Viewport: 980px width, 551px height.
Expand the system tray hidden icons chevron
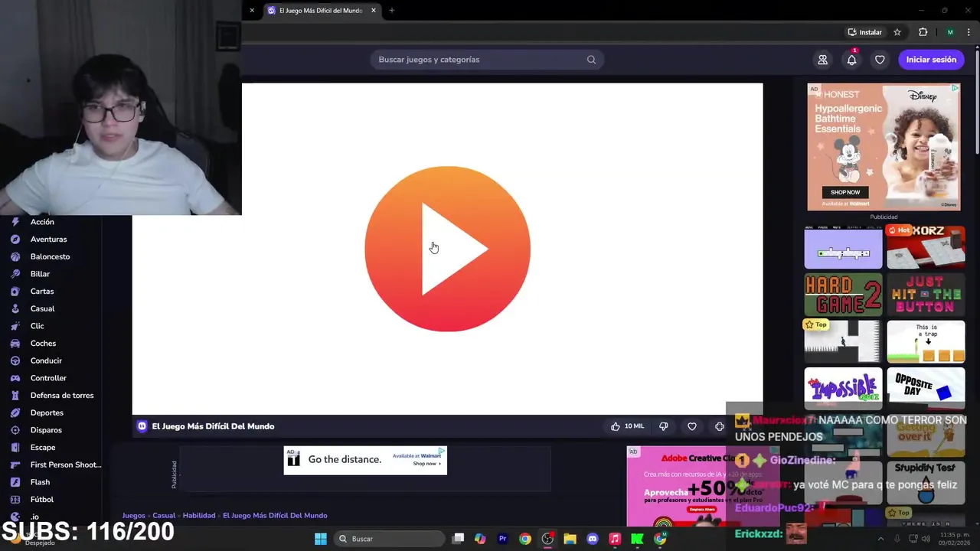click(x=880, y=539)
